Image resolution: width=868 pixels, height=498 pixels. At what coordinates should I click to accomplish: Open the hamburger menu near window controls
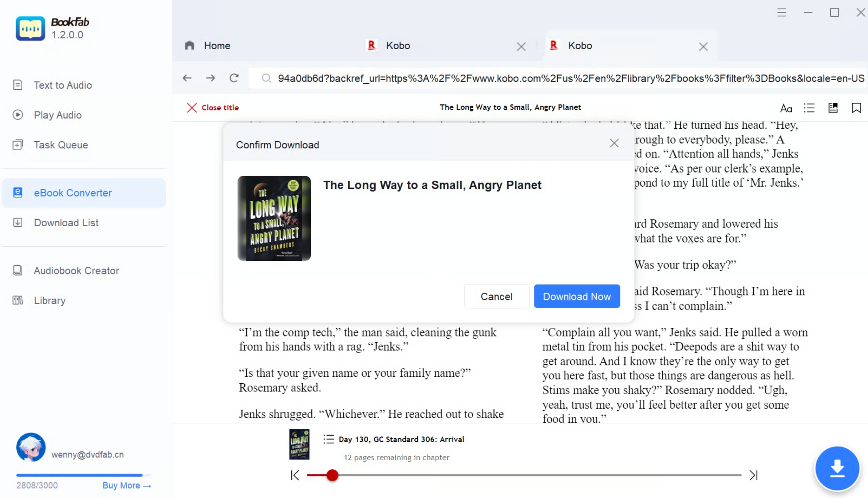coord(781,13)
